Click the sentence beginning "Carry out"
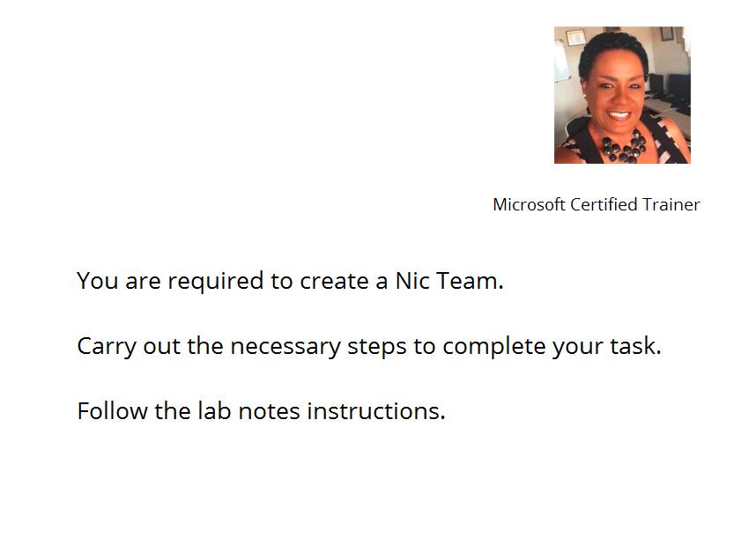Viewport: 756px width, 560px height. coord(368,346)
